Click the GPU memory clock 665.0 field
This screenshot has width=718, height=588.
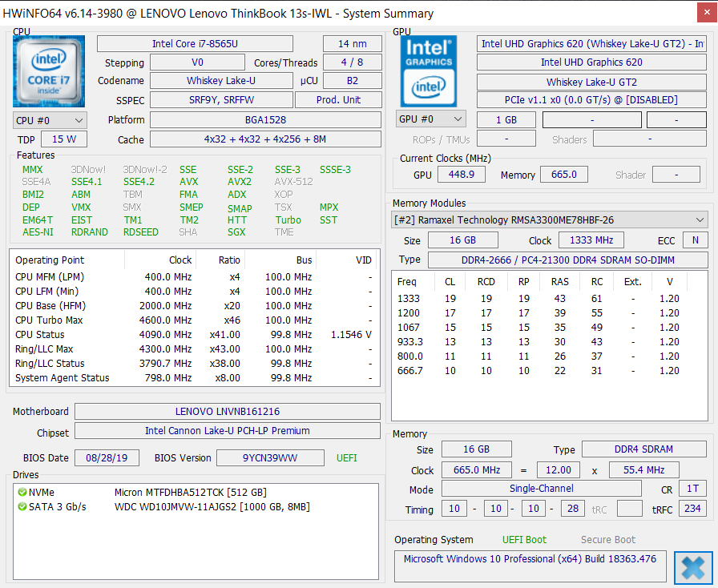pos(563,175)
